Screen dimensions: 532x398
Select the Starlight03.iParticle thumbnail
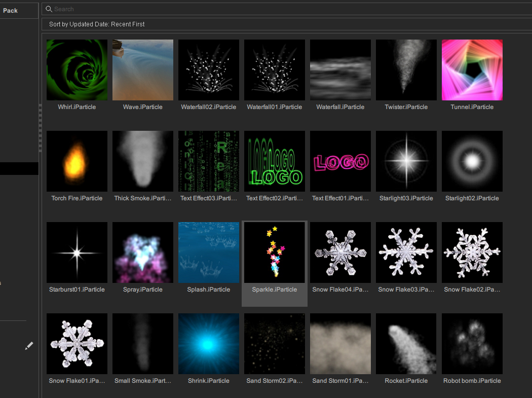pos(406,161)
